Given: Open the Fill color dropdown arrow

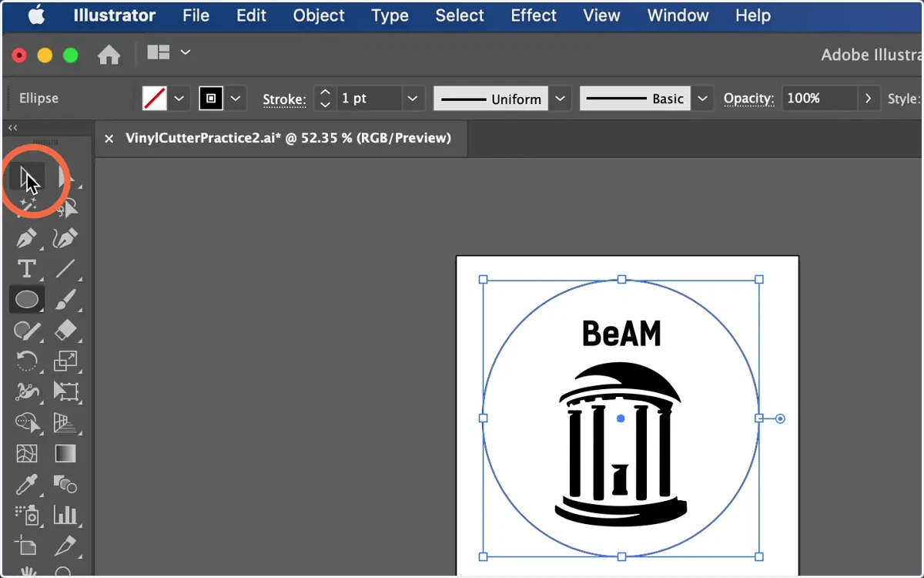Looking at the screenshot, I should point(179,99).
